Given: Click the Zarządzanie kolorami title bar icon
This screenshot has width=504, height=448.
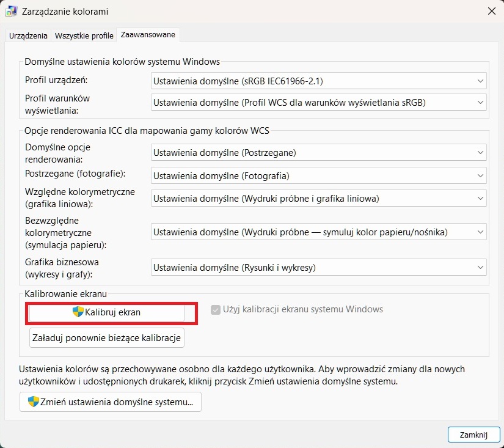Looking at the screenshot, I should coord(11,12).
